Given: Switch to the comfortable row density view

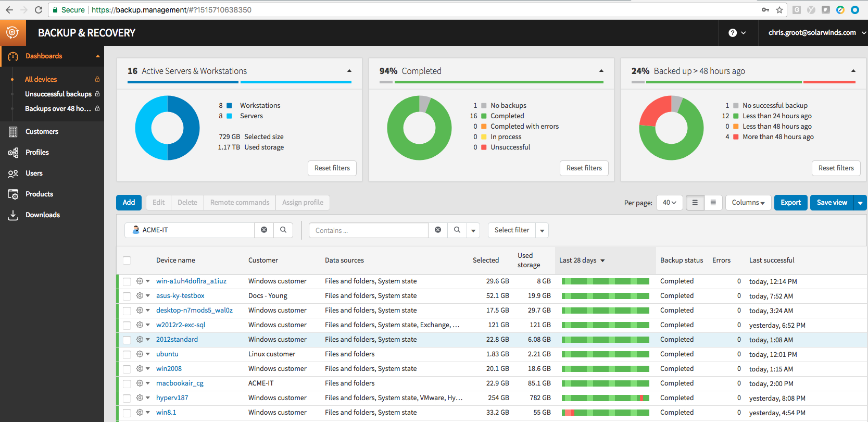Looking at the screenshot, I should click(695, 203).
